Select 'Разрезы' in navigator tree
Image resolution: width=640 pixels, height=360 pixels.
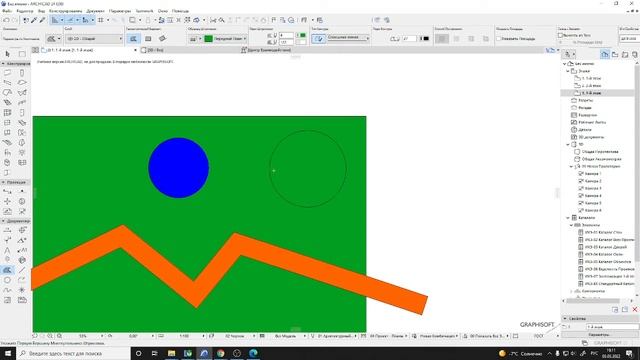[x=586, y=100]
